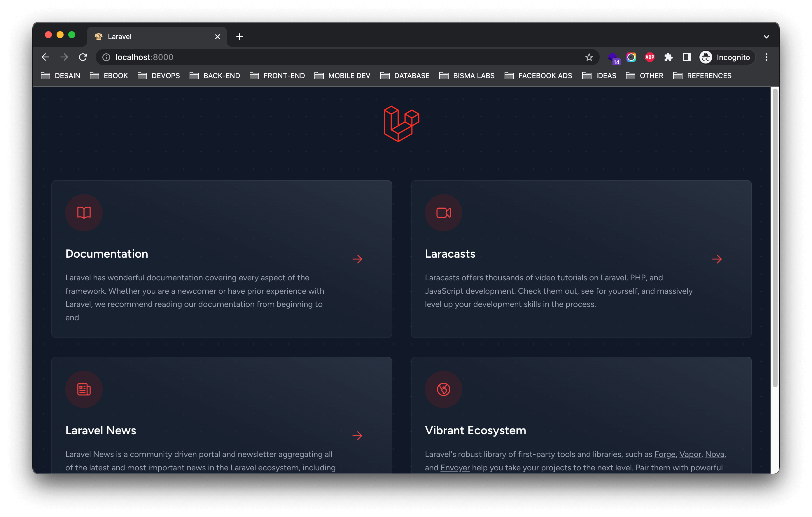Open a new tab with plus button
This screenshot has width=812, height=517.
coord(240,37)
